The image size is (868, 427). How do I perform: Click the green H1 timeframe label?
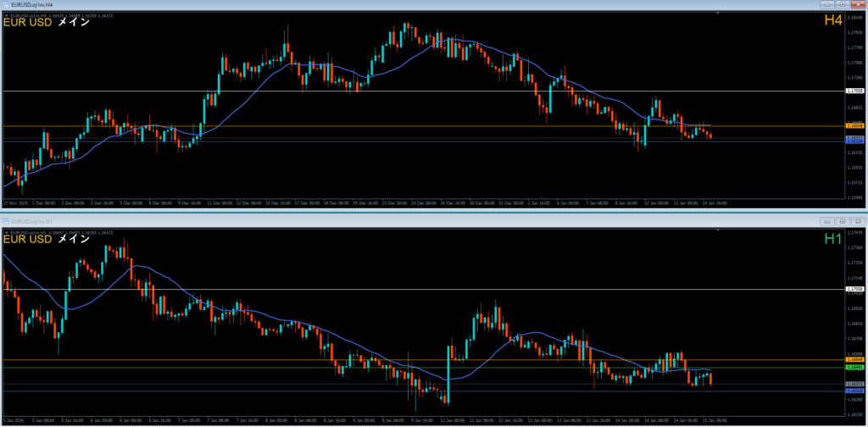(x=832, y=239)
